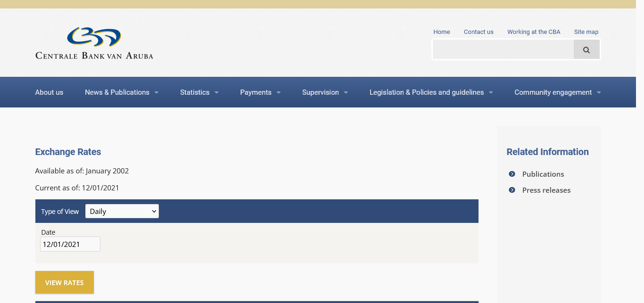
Task: Expand the News & Publications menu
Action: [121, 92]
